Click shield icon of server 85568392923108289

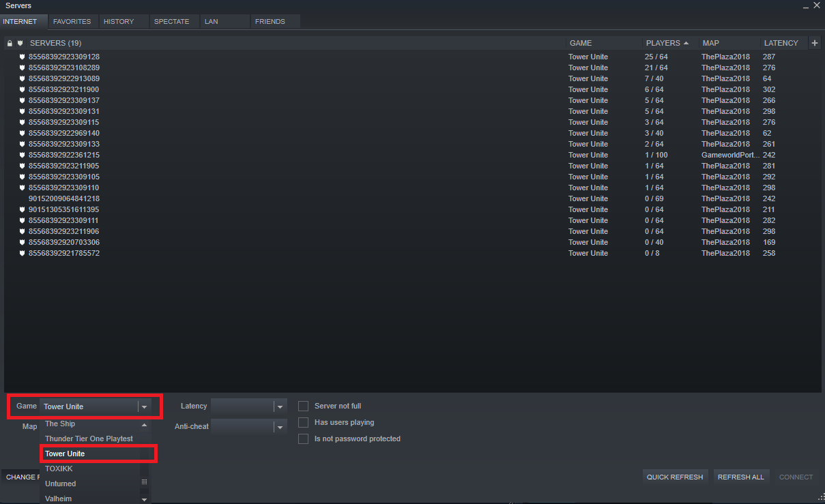22,68
